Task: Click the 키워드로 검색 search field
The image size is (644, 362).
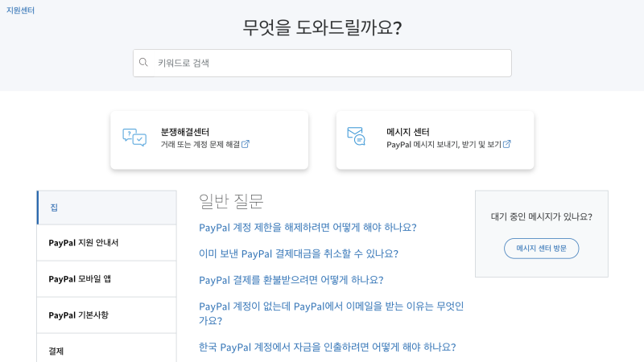Action: (x=322, y=64)
